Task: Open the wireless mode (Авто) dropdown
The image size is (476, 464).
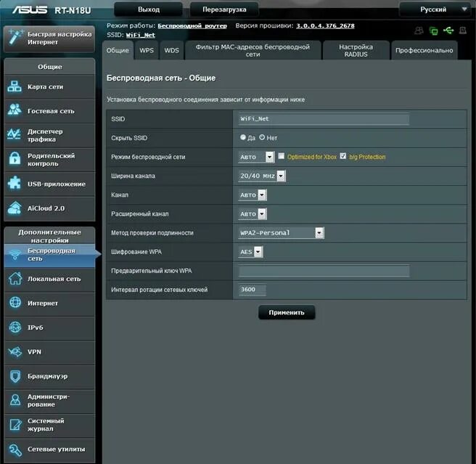Action: coord(256,157)
